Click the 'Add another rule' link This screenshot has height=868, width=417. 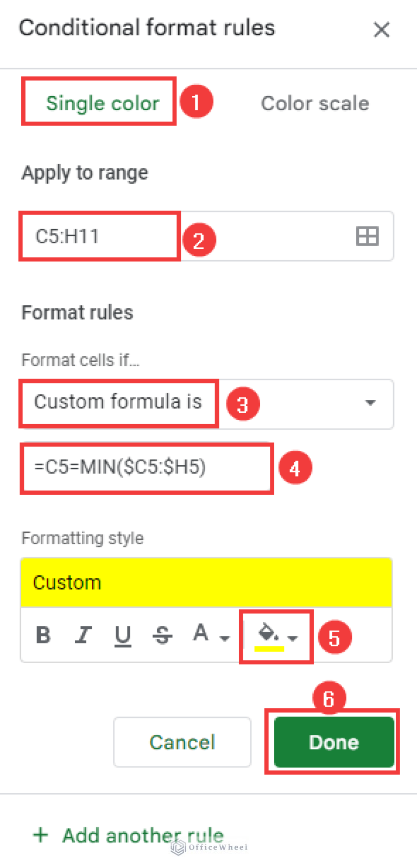(x=143, y=835)
